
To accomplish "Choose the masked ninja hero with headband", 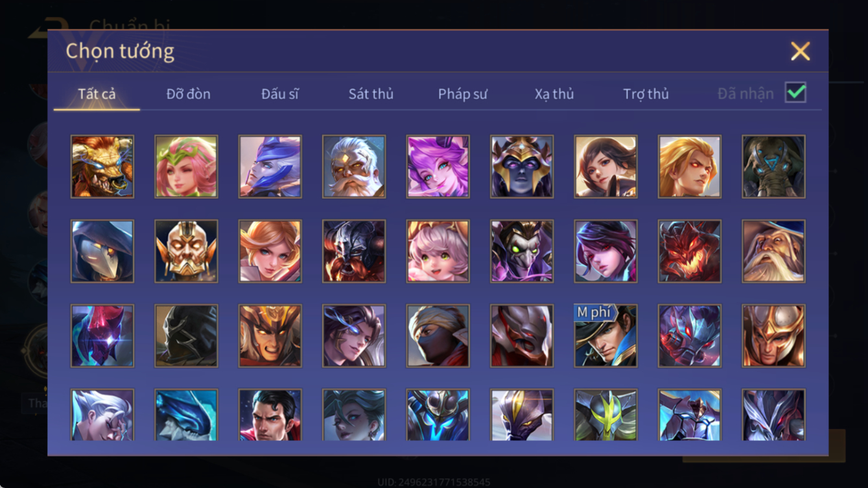I will [x=438, y=336].
